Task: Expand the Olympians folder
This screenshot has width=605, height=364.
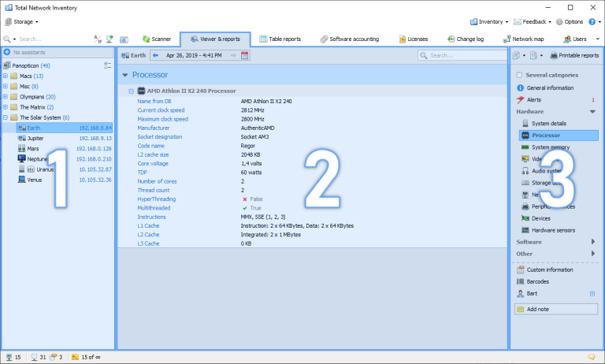Action: 6,97
